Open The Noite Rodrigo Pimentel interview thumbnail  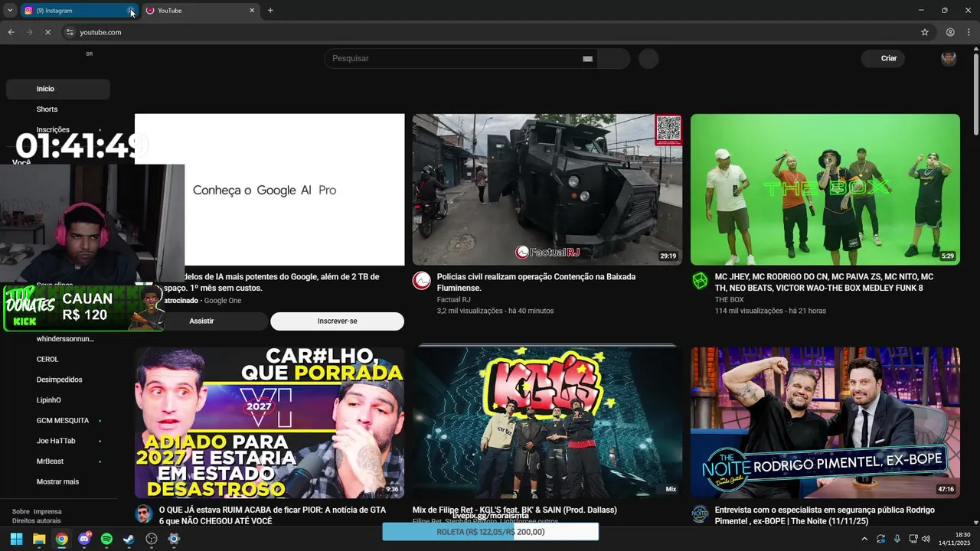click(x=825, y=422)
